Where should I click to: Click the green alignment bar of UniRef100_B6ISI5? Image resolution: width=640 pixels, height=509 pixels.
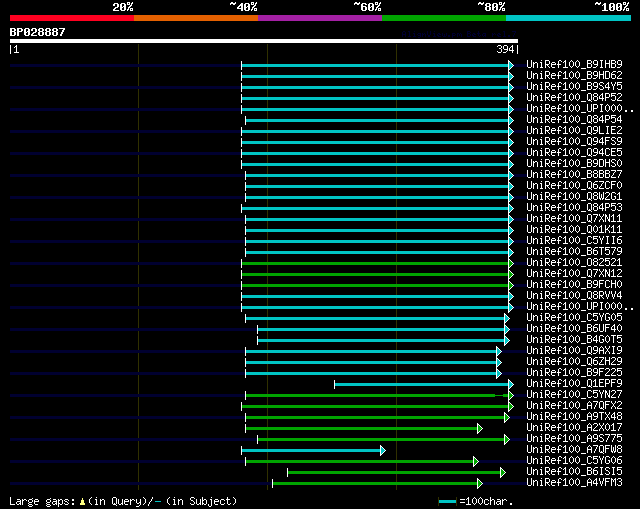(x=394, y=473)
